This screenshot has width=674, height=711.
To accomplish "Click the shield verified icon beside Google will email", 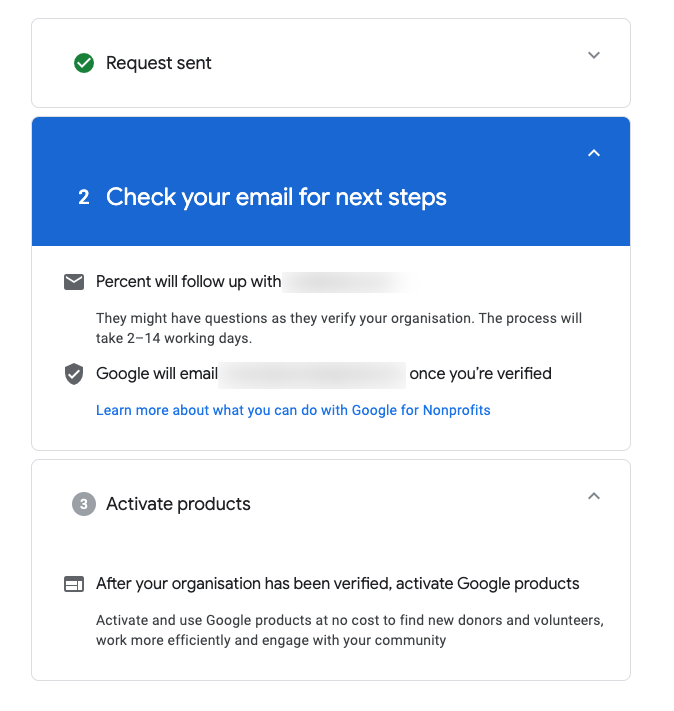I will point(74,374).
